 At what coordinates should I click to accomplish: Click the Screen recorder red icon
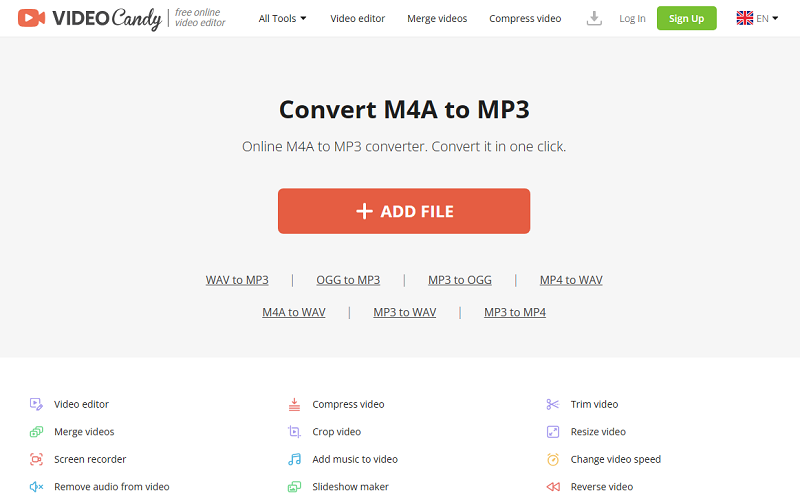[36, 459]
